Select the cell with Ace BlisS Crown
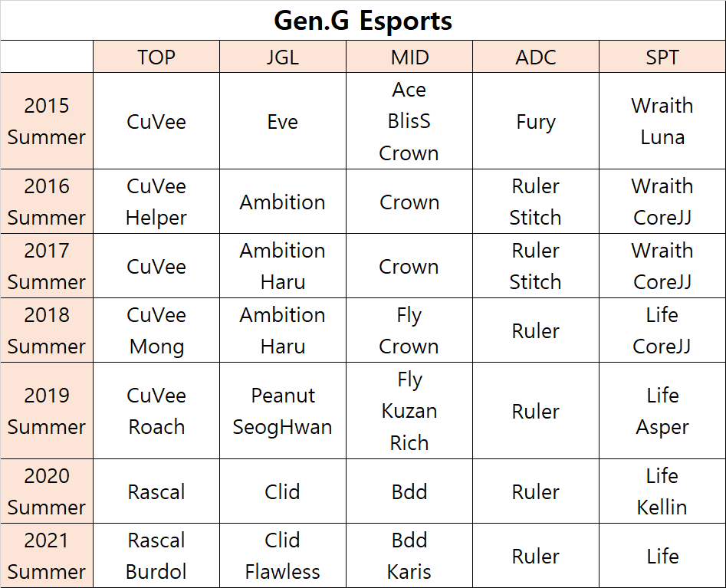Viewport: 726px width, 588px height. click(409, 121)
